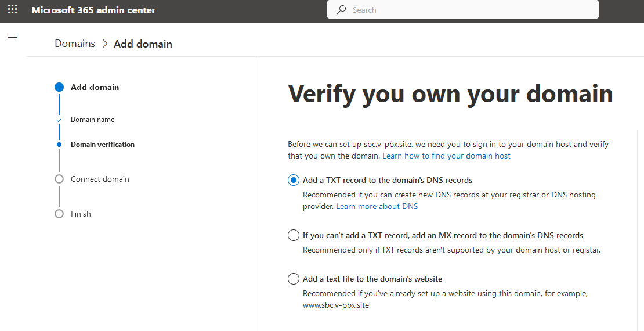Open the Learn more about DNS link
The image size is (644, 331).
click(x=377, y=206)
